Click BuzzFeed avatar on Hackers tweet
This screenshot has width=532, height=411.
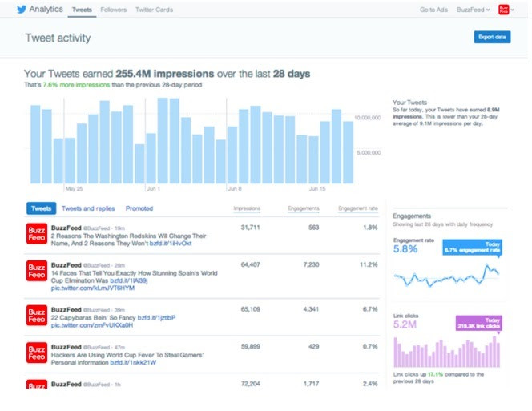pos(37,353)
